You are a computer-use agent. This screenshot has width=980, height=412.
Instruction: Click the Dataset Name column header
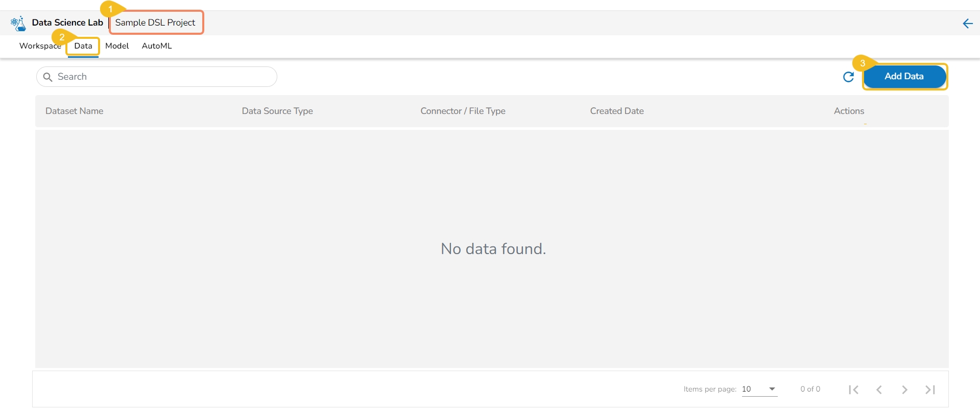click(x=74, y=111)
